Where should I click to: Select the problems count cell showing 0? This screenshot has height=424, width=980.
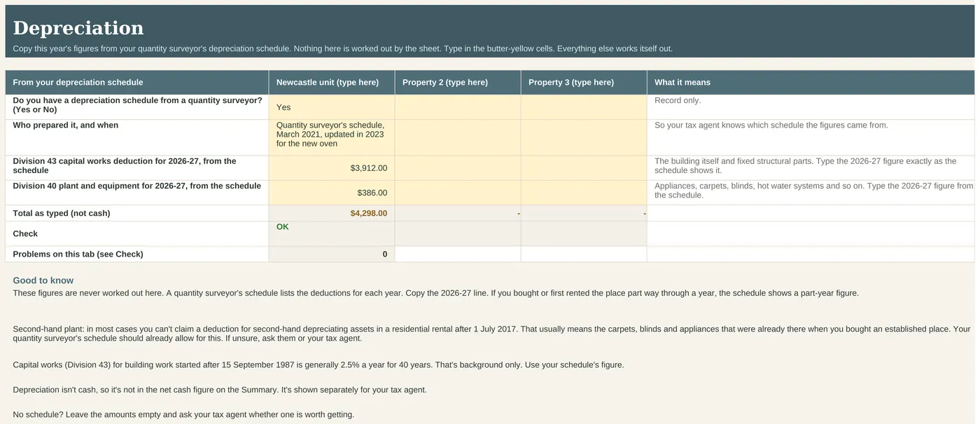[x=332, y=254]
